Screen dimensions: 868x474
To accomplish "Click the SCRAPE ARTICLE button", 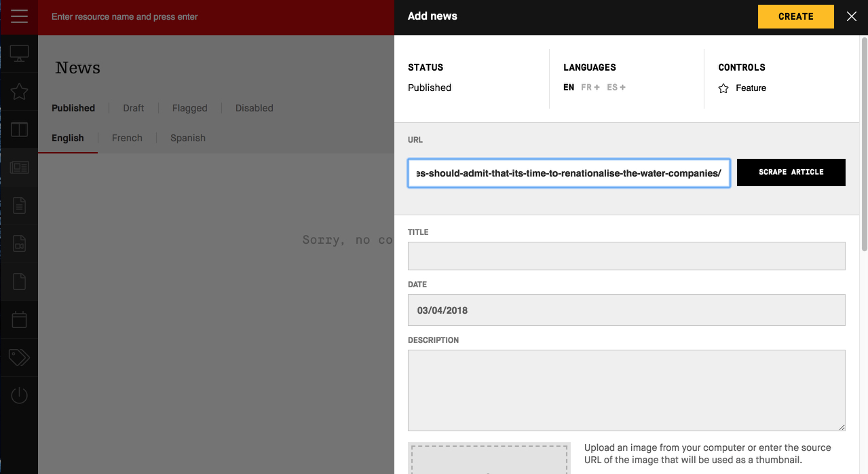I will click(x=791, y=172).
